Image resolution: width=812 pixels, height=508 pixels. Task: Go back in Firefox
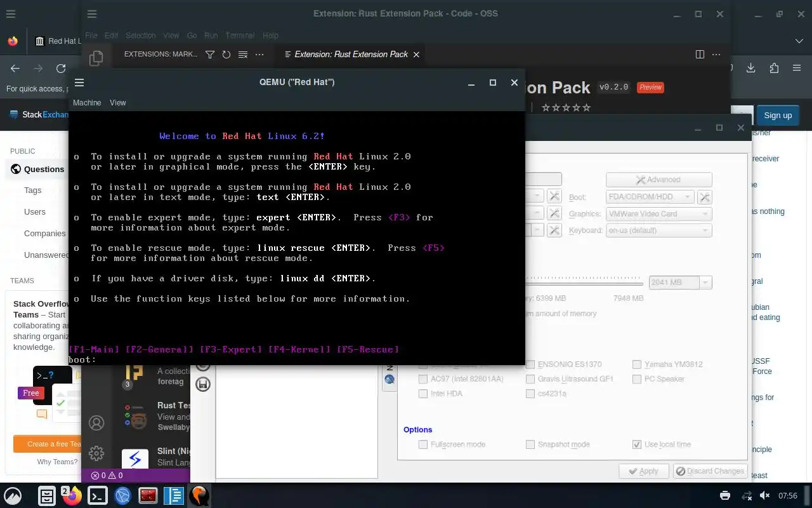click(x=15, y=69)
